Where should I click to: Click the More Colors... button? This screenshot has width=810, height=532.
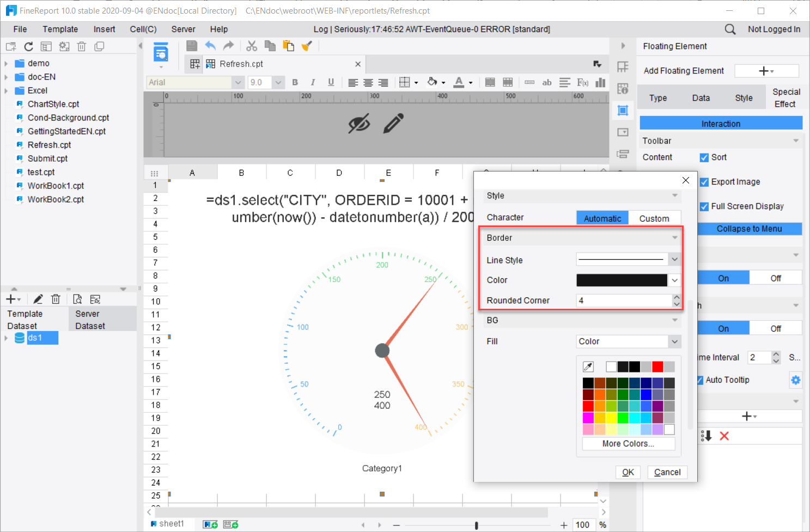628,444
